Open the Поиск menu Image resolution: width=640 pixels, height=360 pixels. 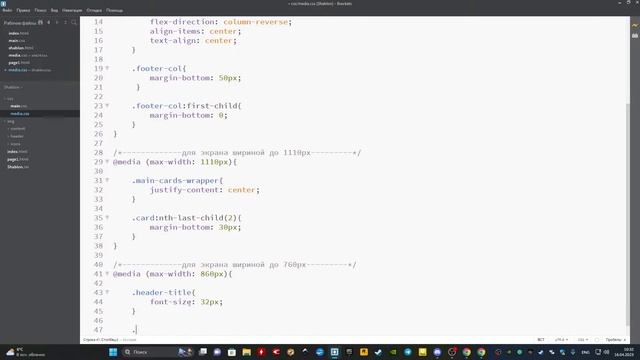(40, 10)
